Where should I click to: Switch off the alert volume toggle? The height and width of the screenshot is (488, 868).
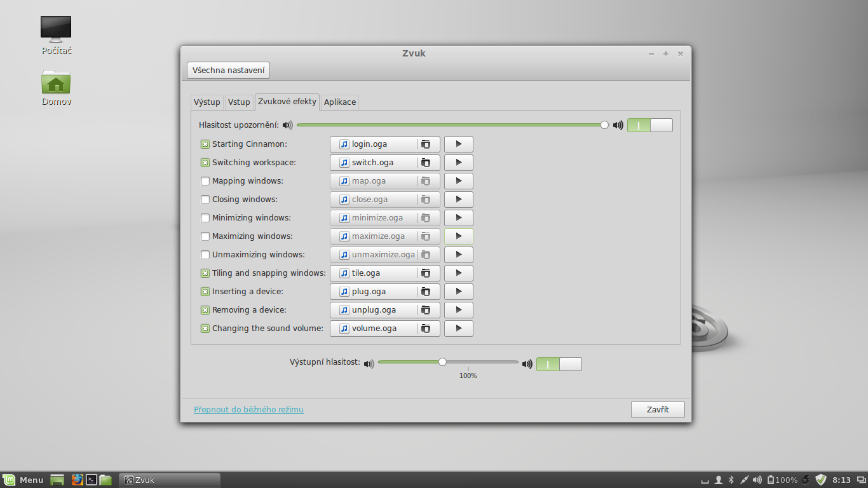point(660,125)
